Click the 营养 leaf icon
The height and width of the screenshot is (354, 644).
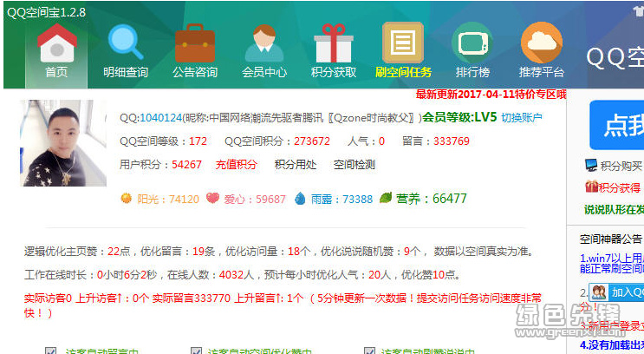tap(386, 198)
